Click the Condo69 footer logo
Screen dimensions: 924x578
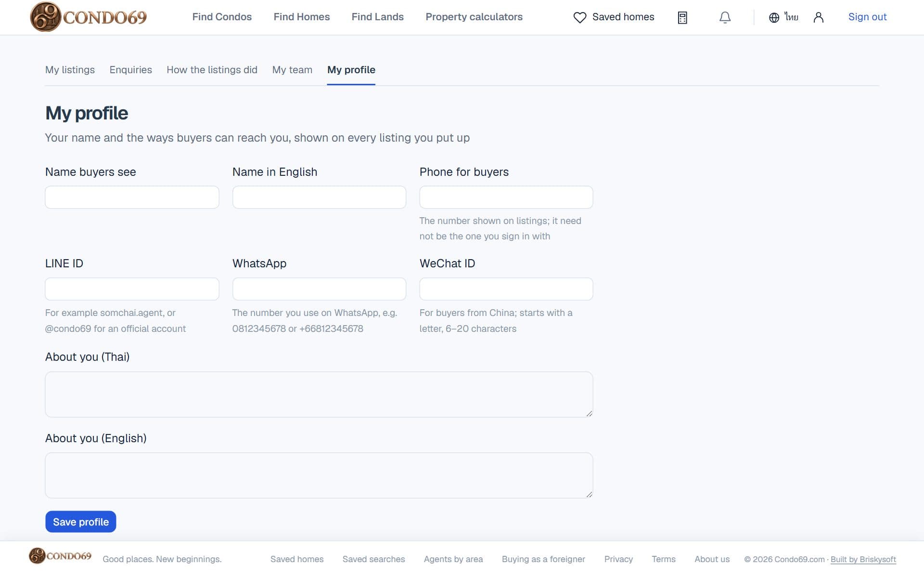point(60,556)
